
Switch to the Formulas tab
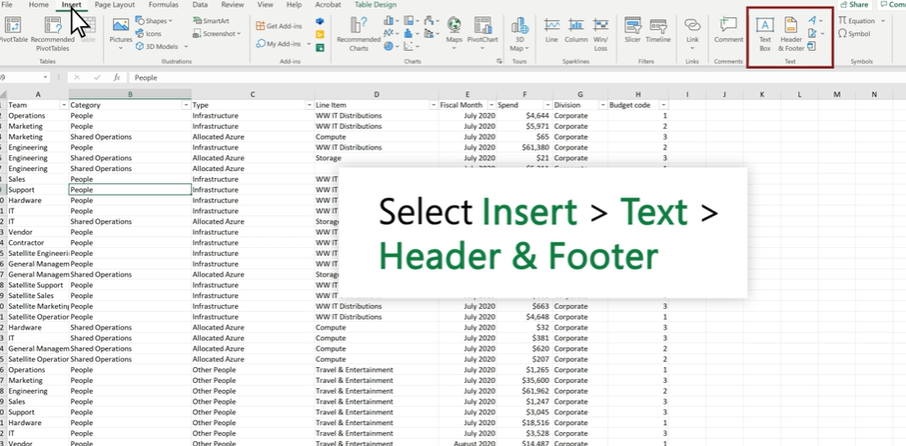pos(163,5)
